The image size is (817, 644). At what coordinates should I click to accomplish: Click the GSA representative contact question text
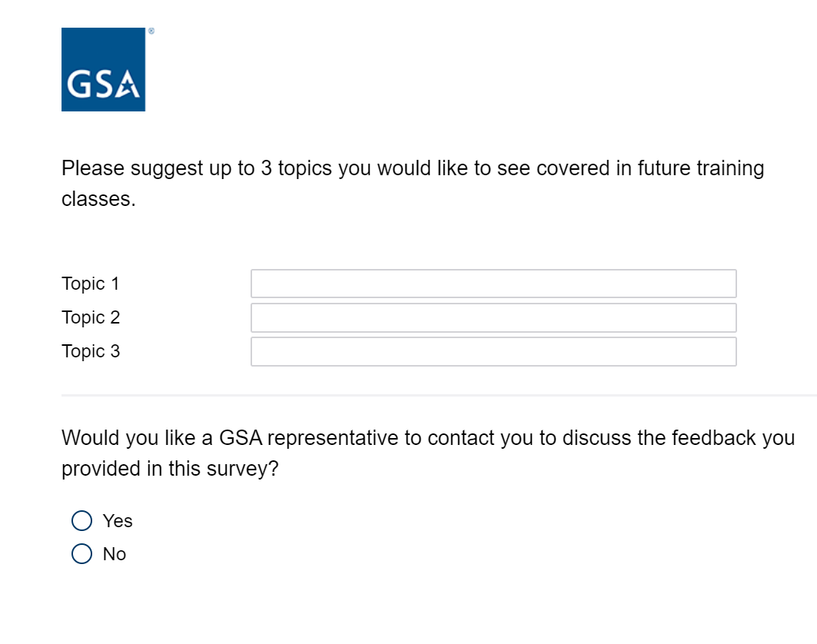[427, 438]
